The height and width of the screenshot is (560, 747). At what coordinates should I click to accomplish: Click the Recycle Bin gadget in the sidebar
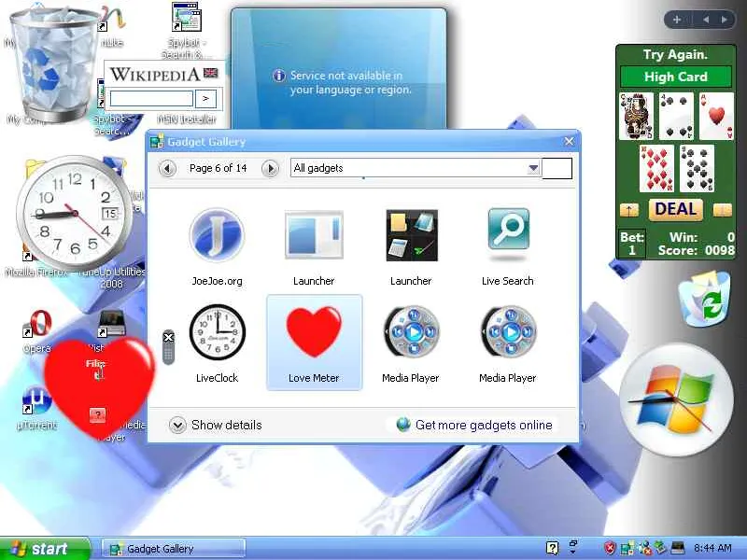tap(704, 299)
